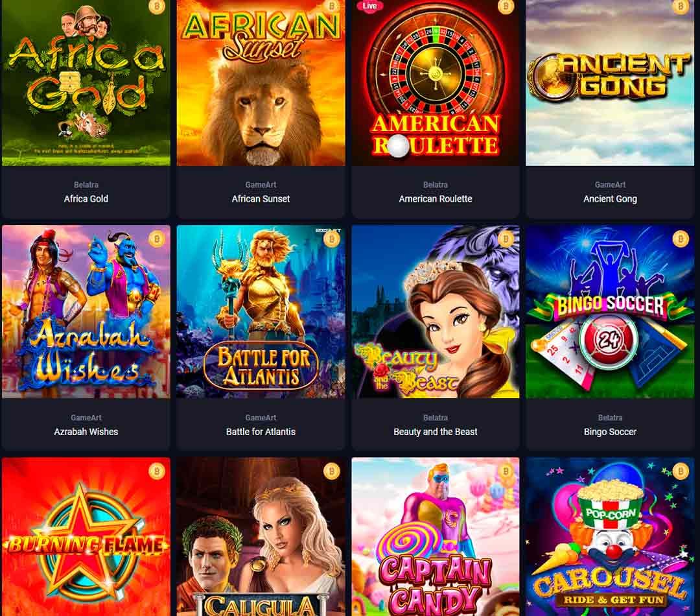Click the African Sunset title link
This screenshot has width=700, height=616.
261,199
